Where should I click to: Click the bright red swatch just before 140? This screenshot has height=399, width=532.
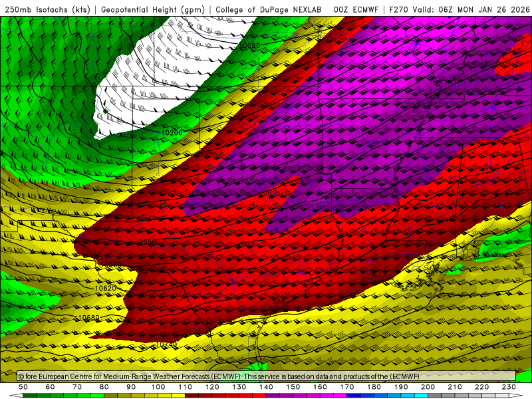coord(259,396)
